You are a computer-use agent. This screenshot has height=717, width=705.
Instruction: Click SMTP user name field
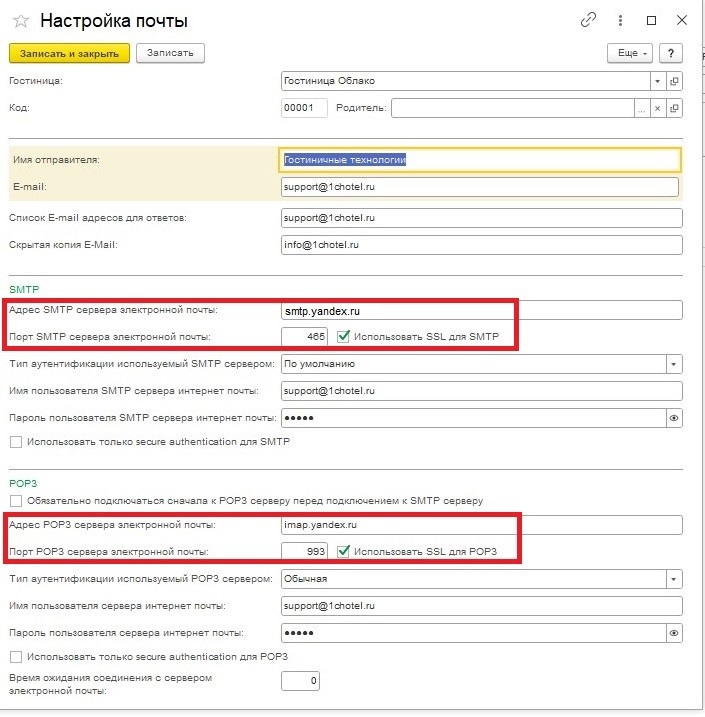[481, 391]
